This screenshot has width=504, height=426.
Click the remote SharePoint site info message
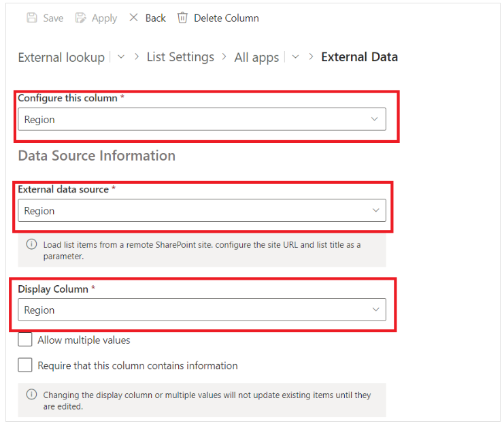[202, 250]
